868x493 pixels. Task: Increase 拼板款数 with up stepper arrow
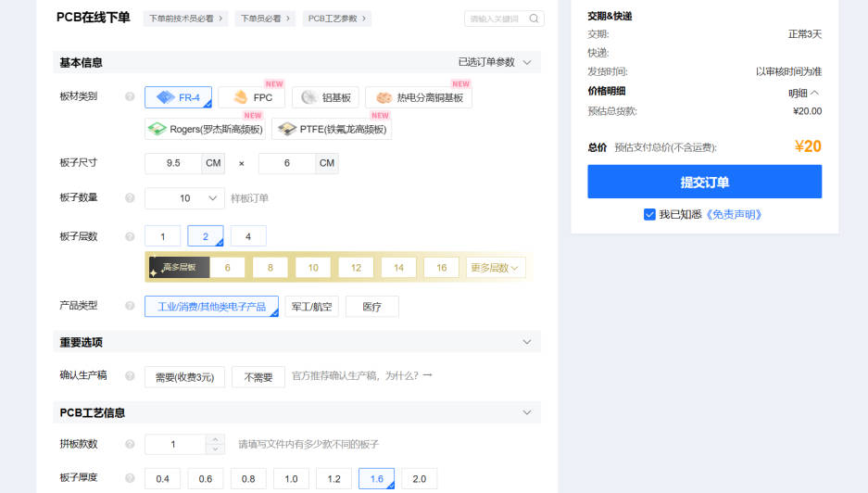[x=215, y=439]
